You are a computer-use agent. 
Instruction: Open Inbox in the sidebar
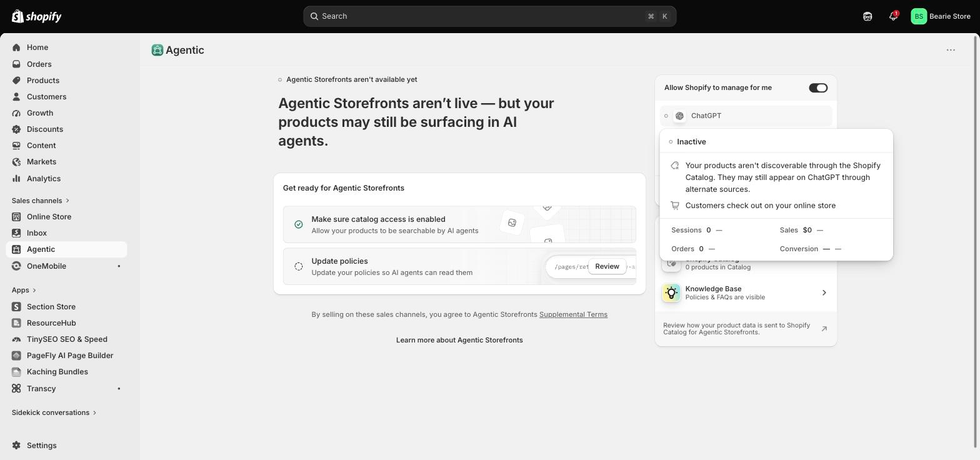[66, 232]
